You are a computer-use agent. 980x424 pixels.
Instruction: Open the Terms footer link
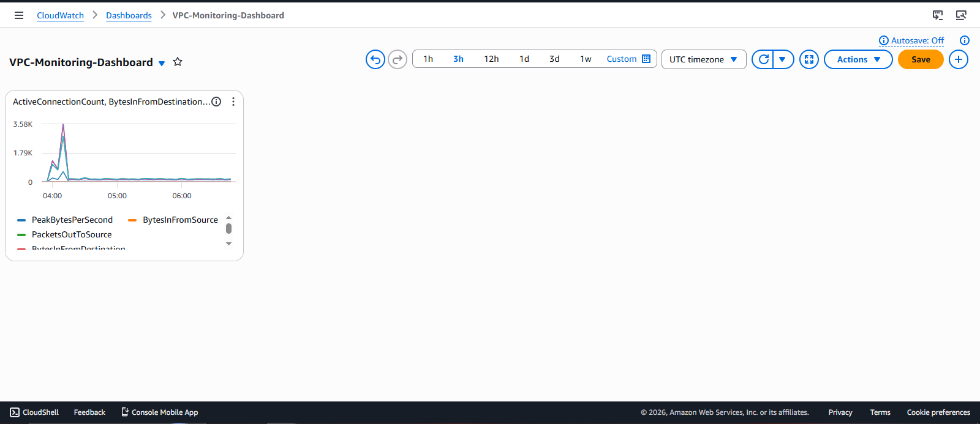click(x=880, y=412)
